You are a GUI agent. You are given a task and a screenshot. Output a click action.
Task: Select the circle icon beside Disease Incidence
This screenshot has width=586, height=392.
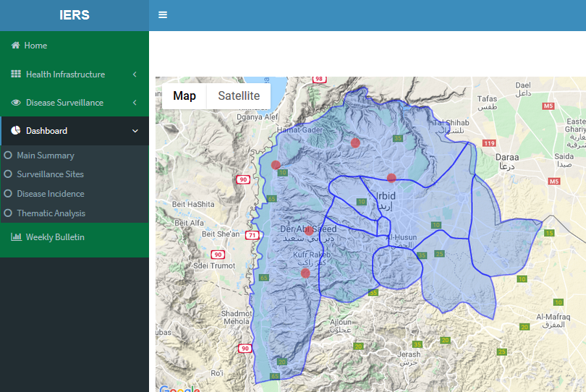click(8, 194)
